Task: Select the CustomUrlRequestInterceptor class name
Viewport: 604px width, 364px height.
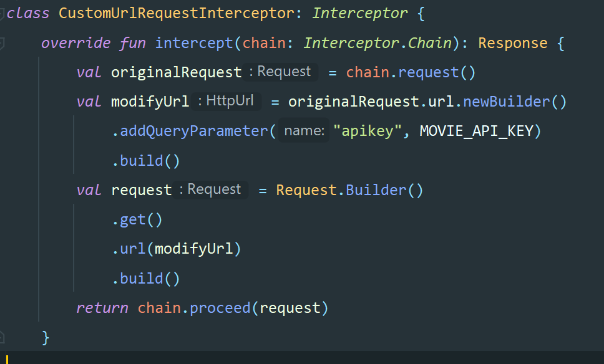Action: point(177,14)
